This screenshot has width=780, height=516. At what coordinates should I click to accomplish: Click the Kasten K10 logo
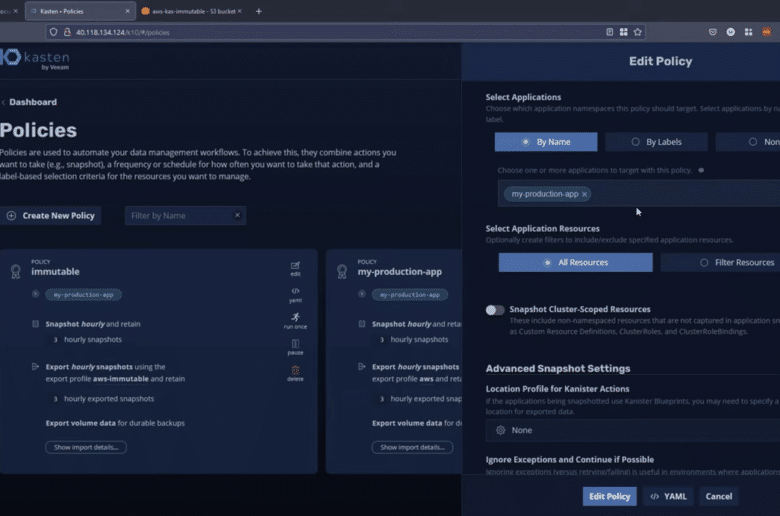pyautogui.click(x=35, y=60)
